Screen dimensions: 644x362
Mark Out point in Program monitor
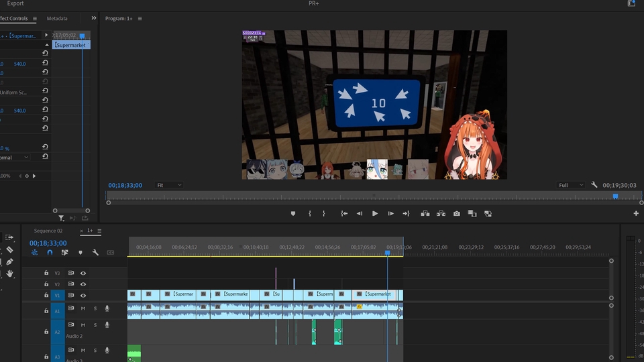coord(324,213)
